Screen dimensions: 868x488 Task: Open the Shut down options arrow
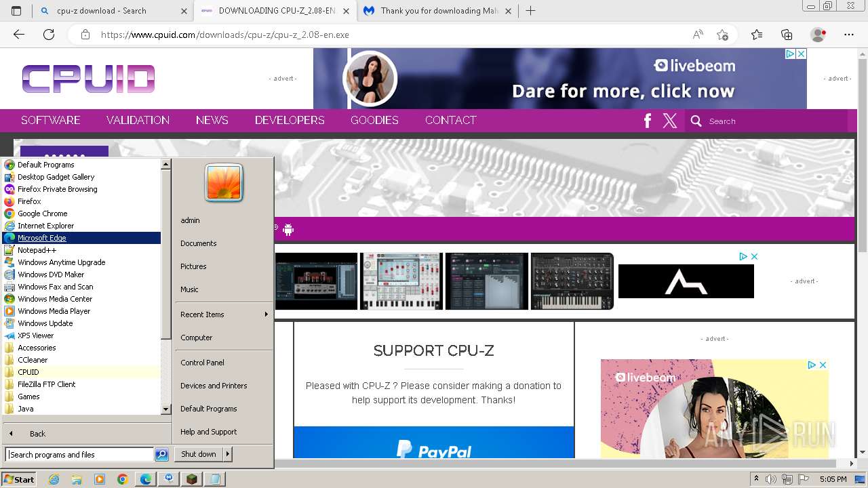pyautogui.click(x=228, y=454)
